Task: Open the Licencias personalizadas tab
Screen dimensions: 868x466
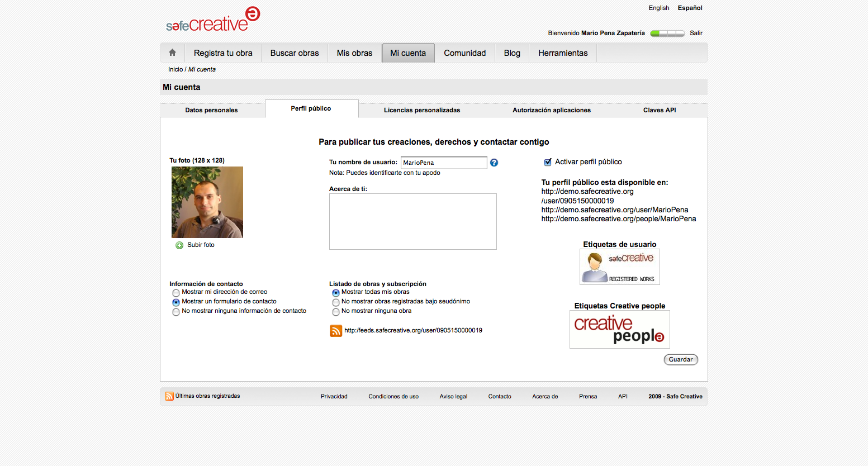Action: click(x=422, y=110)
